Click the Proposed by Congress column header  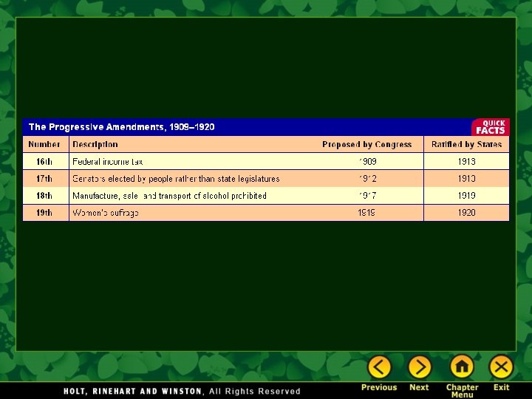pyautogui.click(x=366, y=144)
